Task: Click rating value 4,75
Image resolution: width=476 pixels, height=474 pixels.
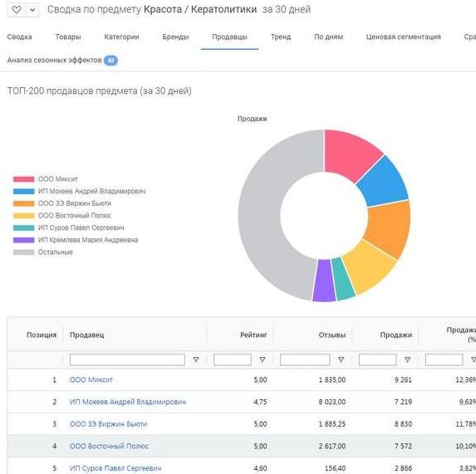Action: coord(260,402)
